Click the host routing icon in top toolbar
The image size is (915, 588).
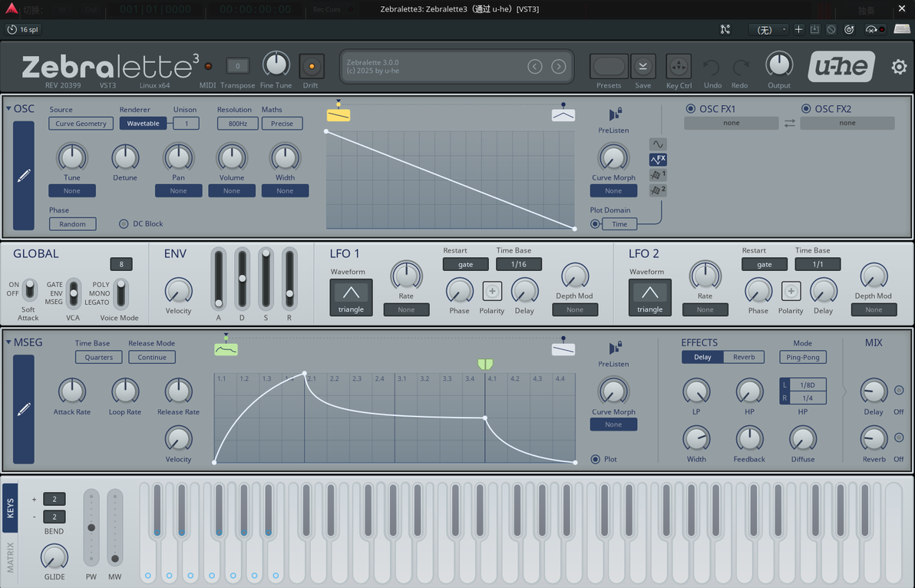point(725,29)
